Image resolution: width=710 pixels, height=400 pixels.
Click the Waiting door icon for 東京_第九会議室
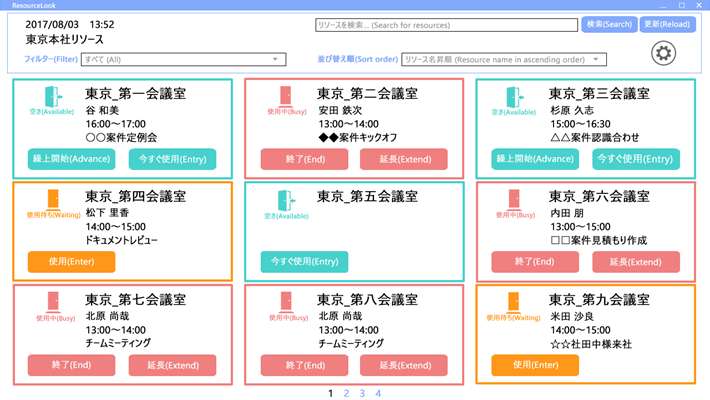tap(515, 299)
